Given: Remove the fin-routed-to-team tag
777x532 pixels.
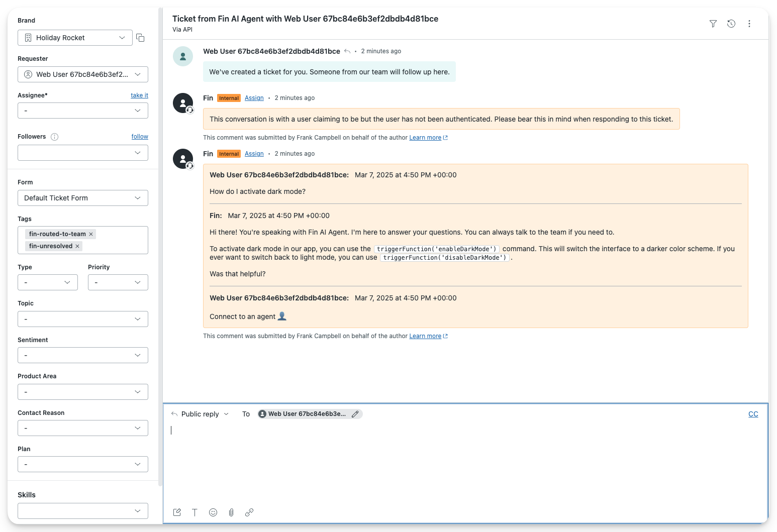Looking at the screenshot, I should point(91,234).
